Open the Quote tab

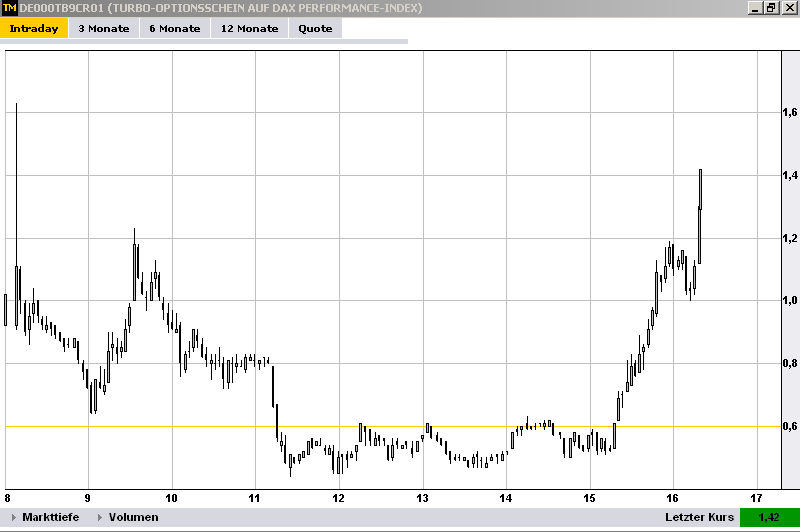click(x=315, y=29)
